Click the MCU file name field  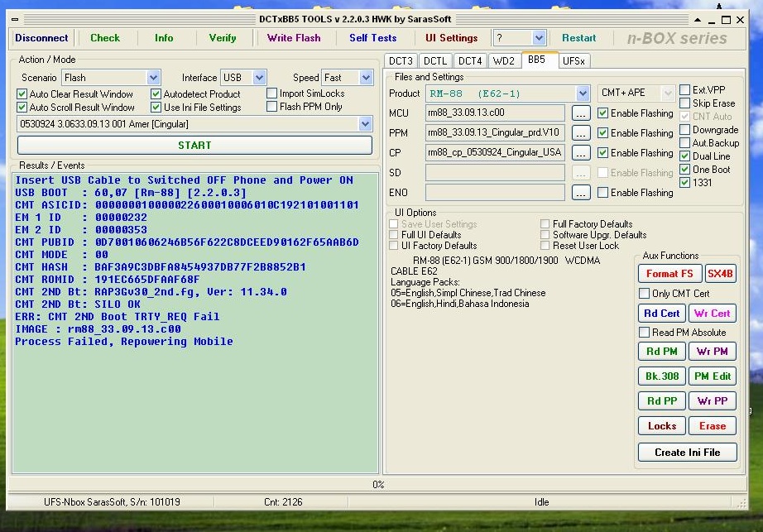(495, 113)
